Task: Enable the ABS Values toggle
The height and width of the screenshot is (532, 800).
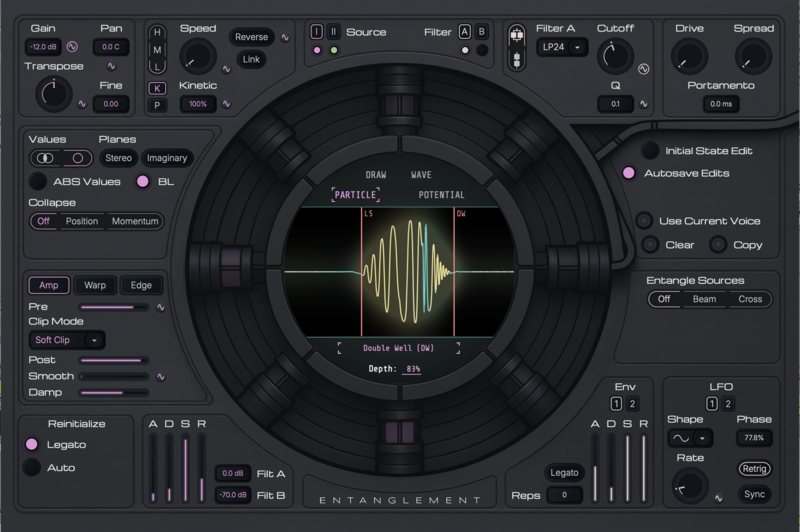Action: pyautogui.click(x=38, y=181)
